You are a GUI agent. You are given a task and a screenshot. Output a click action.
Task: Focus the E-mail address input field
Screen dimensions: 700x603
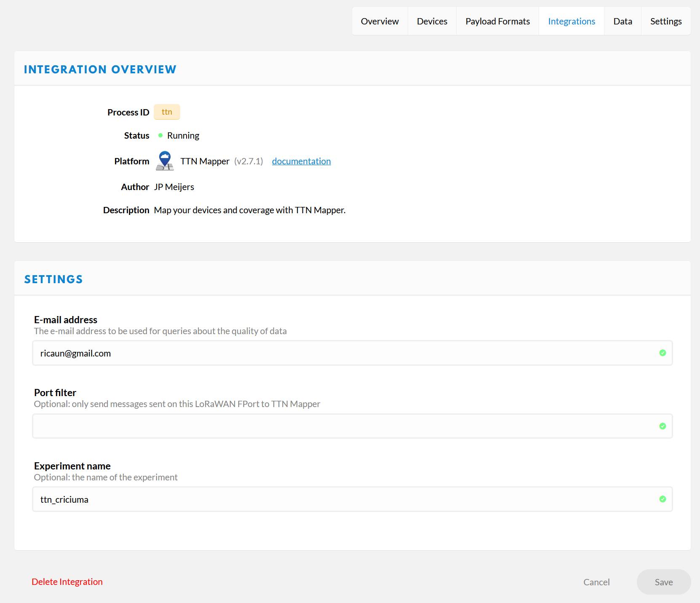point(352,353)
